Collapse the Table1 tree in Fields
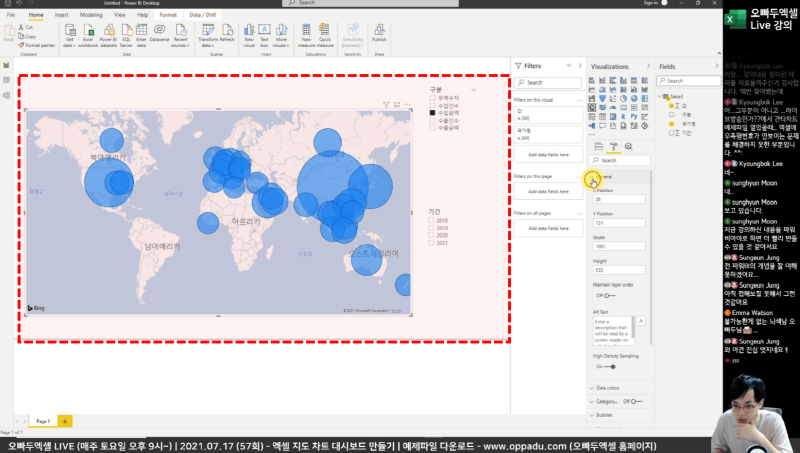This screenshot has width=800, height=453. click(661, 97)
